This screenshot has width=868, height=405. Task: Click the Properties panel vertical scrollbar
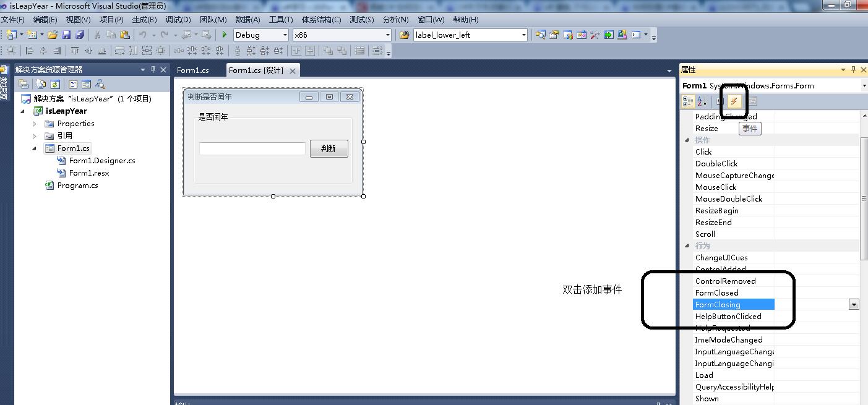point(864,199)
